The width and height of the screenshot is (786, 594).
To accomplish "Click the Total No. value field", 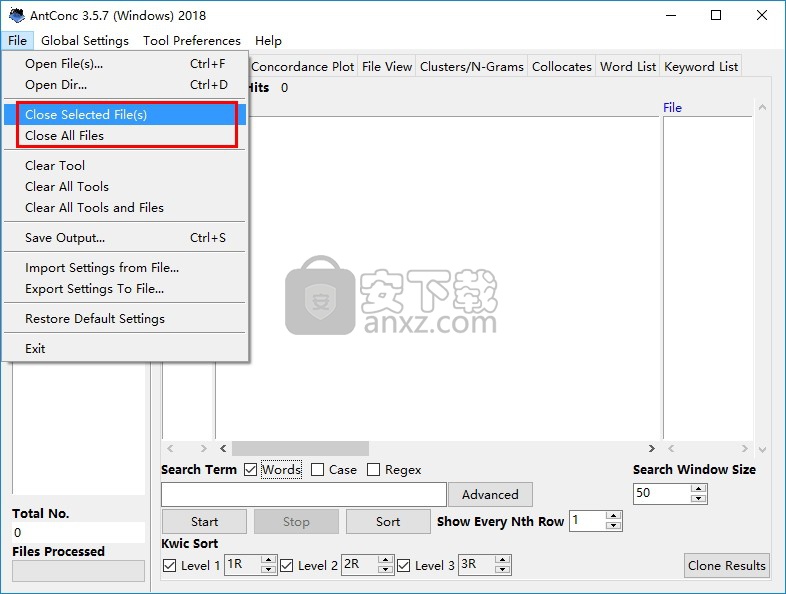I will [x=78, y=532].
